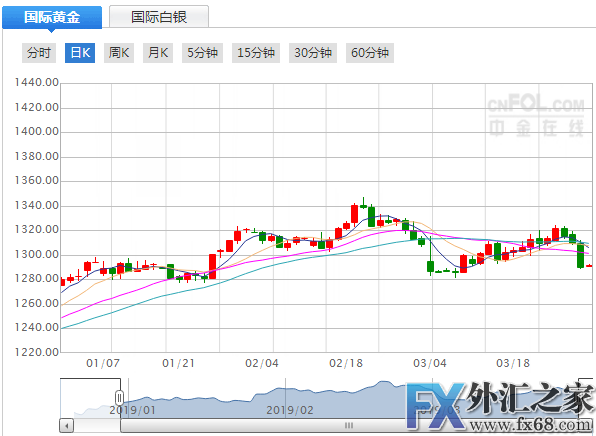The height and width of the screenshot is (436, 596).
Task: Switch to the 周K chart view
Action: tap(119, 53)
